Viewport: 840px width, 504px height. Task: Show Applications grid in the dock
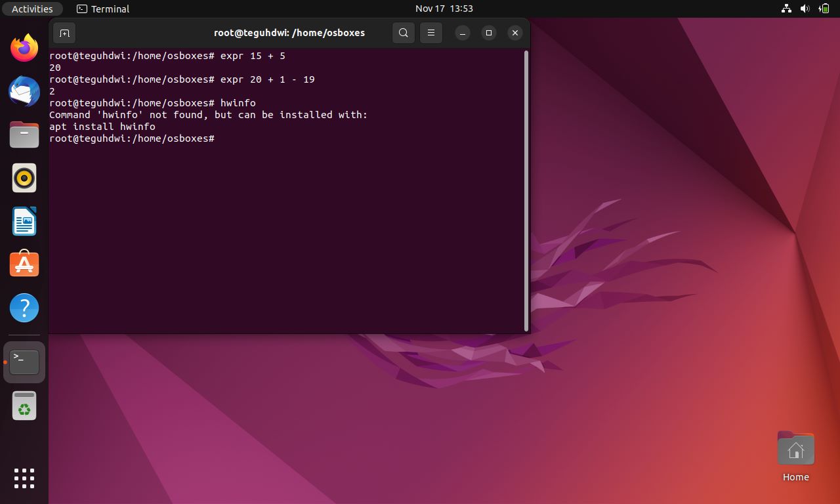[24, 478]
